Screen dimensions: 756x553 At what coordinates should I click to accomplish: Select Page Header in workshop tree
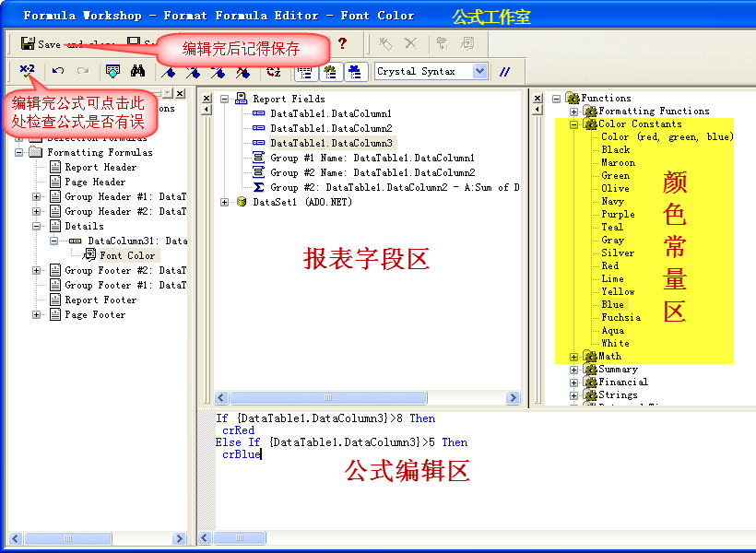[95, 182]
